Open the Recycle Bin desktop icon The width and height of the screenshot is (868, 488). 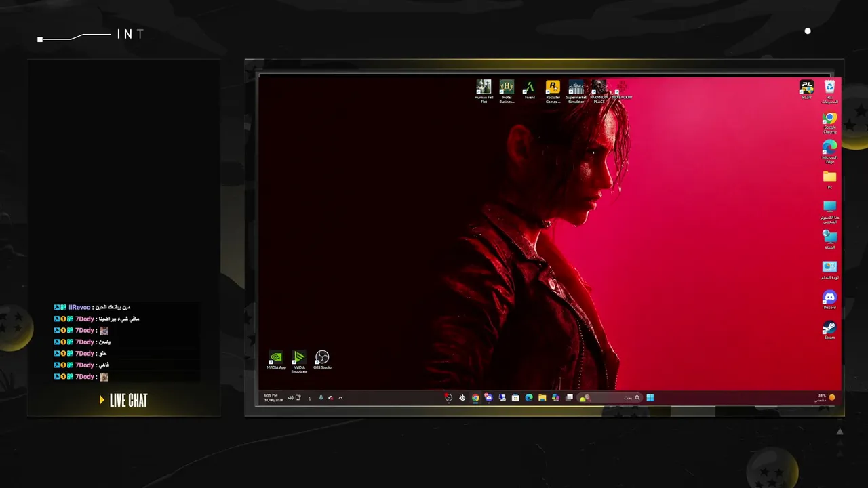[x=830, y=91]
